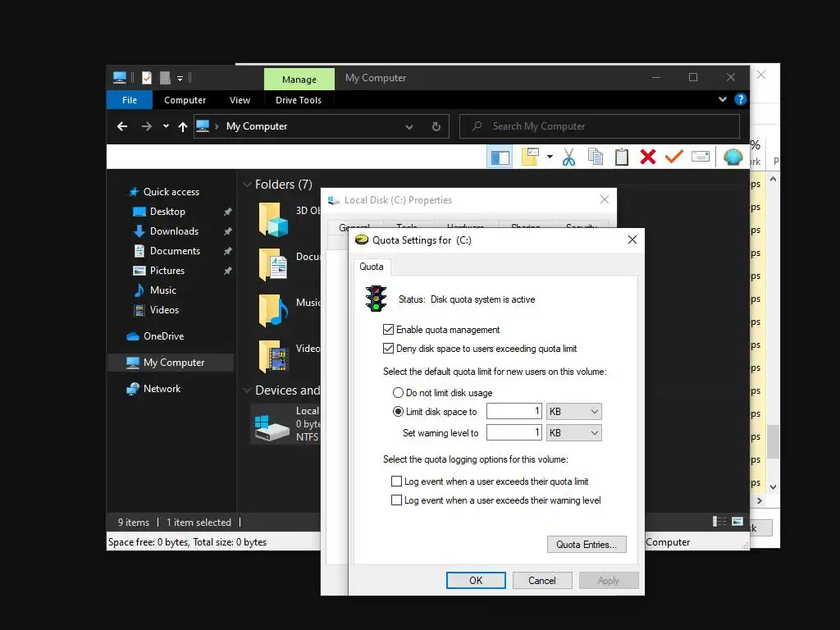Select the 3D Objects folder icon
840x630 pixels.
click(274, 219)
